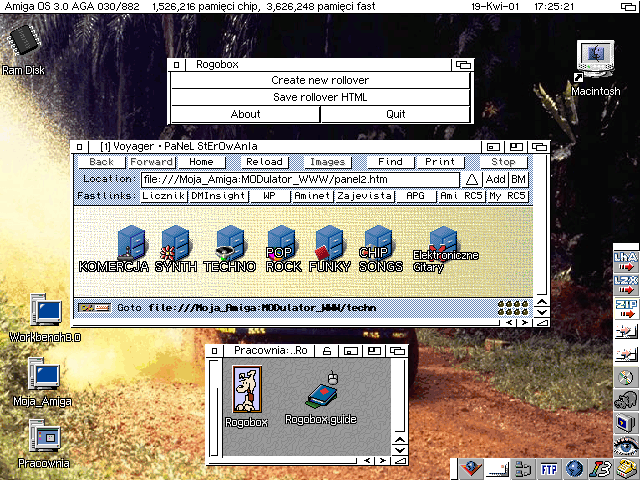The height and width of the screenshot is (480, 640).
Task: Click the Pracownia window scroll left arrow
Action: pyautogui.click(x=367, y=461)
